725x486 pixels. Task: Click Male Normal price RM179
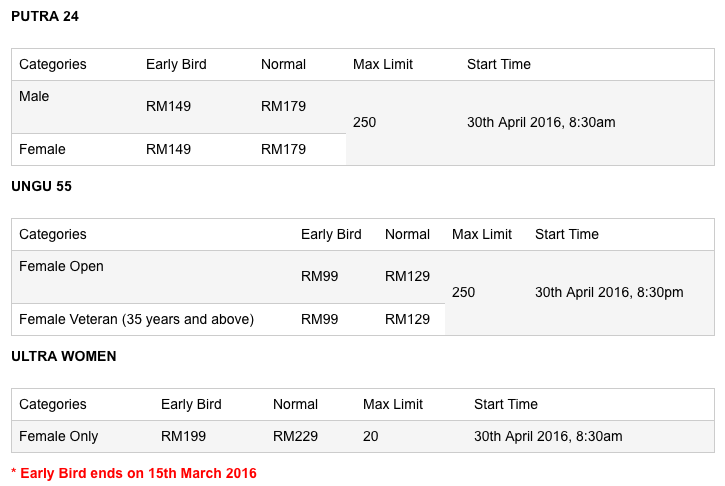(283, 106)
